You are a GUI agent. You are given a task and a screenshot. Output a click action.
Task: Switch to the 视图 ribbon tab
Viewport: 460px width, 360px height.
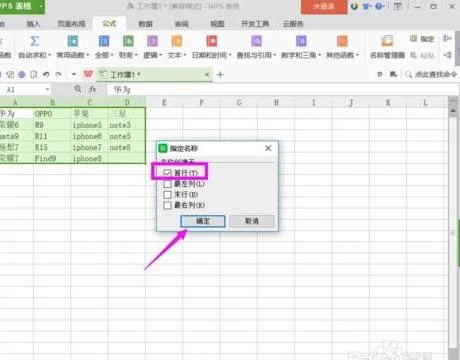pyautogui.click(x=217, y=24)
